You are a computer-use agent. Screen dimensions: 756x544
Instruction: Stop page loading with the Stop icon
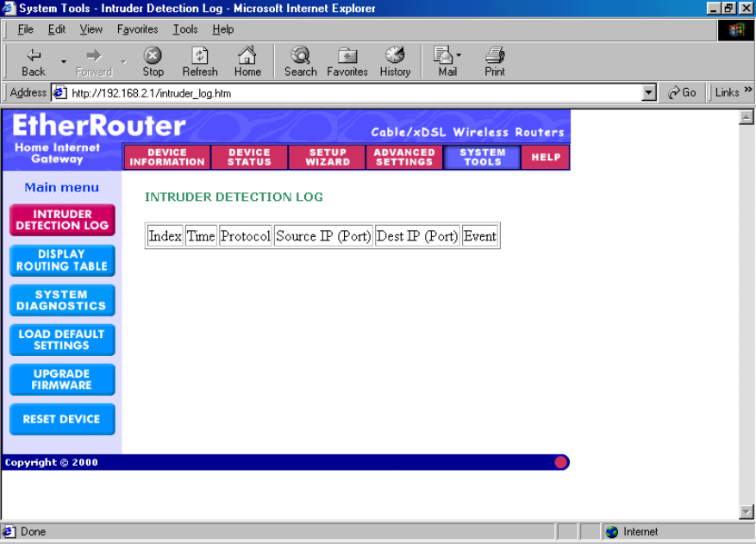pyautogui.click(x=153, y=62)
